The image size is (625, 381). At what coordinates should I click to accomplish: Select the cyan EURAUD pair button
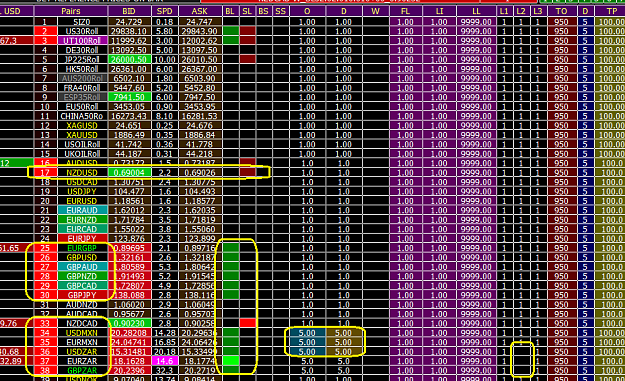tap(82, 210)
